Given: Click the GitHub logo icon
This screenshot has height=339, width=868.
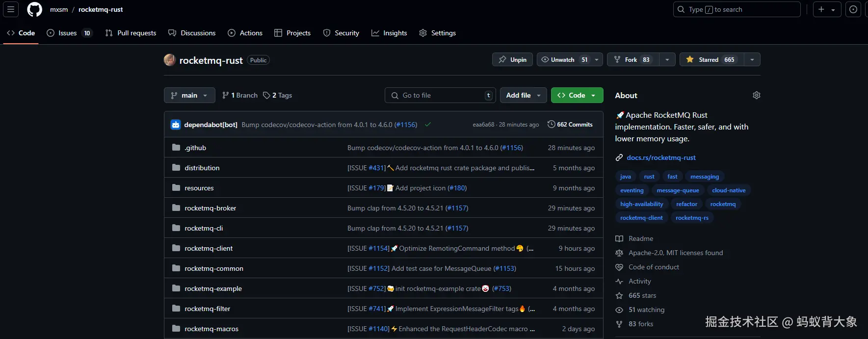Looking at the screenshot, I should (x=34, y=9).
